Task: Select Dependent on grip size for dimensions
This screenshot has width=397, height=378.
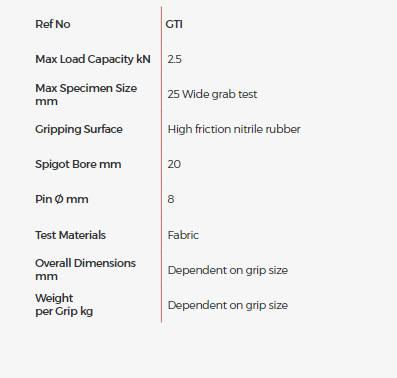Action: (x=228, y=270)
